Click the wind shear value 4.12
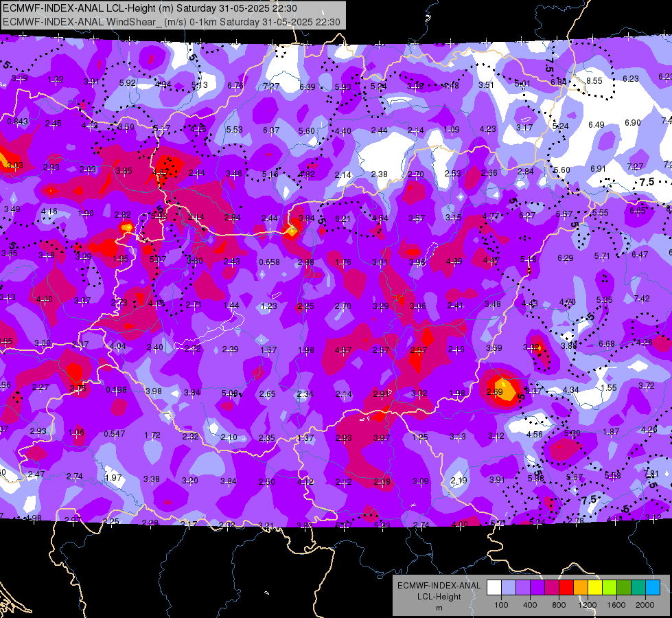The width and height of the screenshot is (672, 618). pos(305,481)
